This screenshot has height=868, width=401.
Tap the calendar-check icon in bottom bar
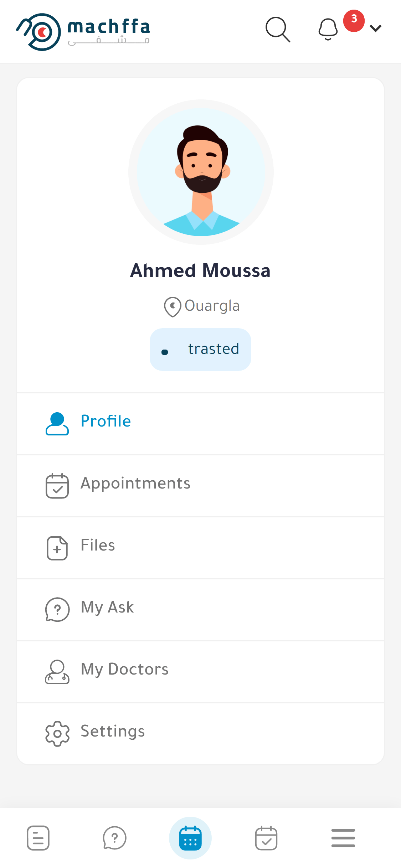click(266, 838)
